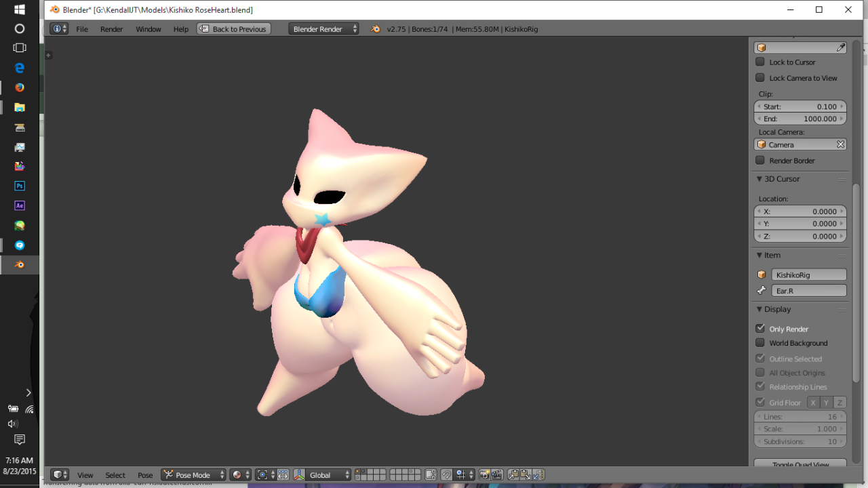Screen dimensions: 868x488
Task: Toggle manipulate center points button
Action: [283, 475]
